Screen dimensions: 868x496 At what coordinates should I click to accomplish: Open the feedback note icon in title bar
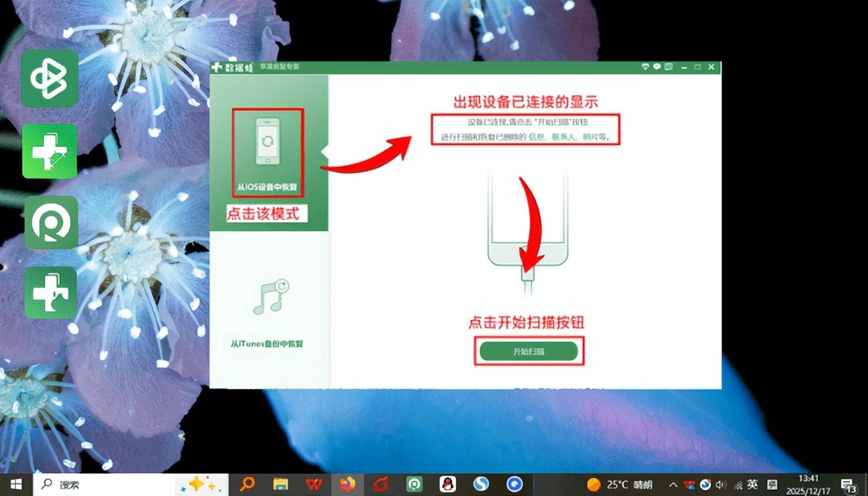coord(668,67)
